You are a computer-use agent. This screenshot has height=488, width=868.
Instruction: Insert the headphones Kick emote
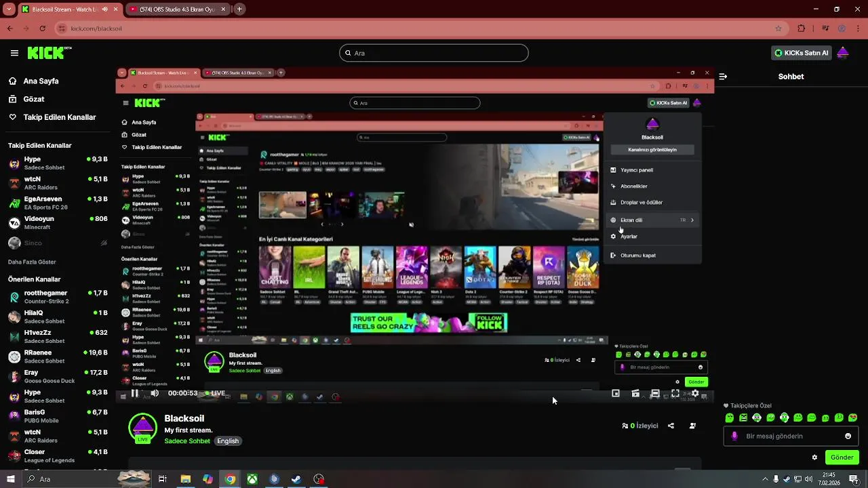(785, 418)
